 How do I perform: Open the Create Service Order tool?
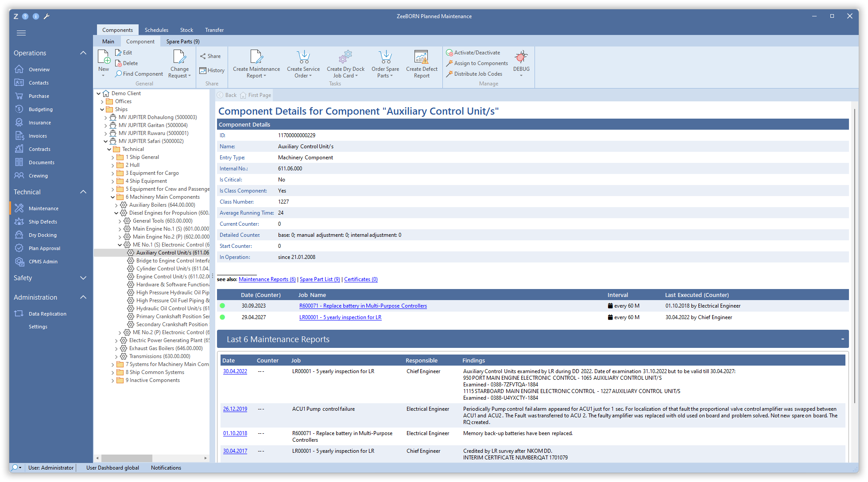(303, 58)
